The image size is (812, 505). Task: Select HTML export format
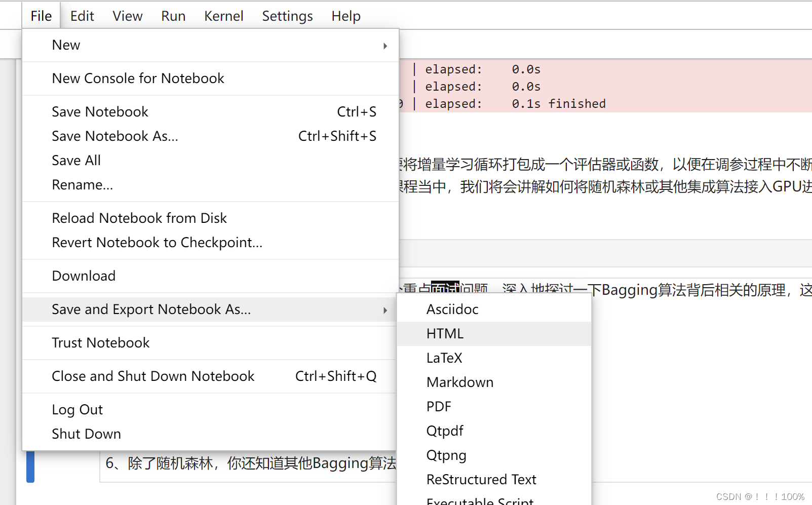pyautogui.click(x=444, y=333)
